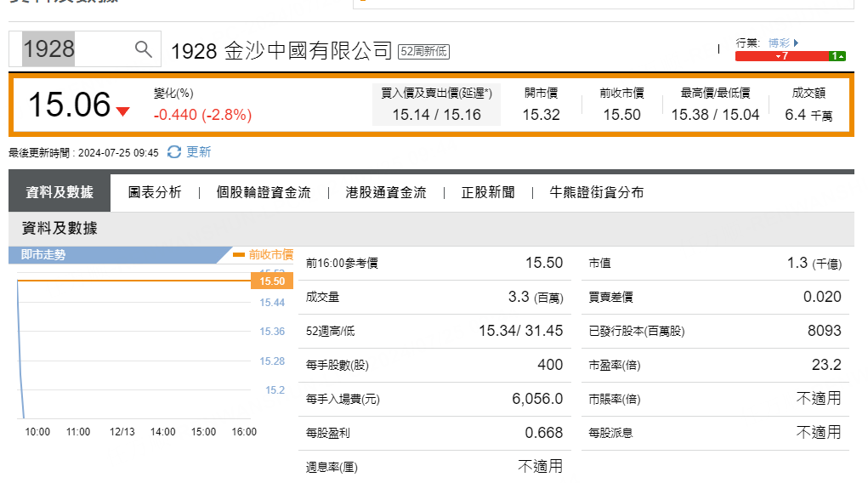Click the bid/ask value 15.14 / 15.16
The height and width of the screenshot is (483, 868).
[x=437, y=115]
